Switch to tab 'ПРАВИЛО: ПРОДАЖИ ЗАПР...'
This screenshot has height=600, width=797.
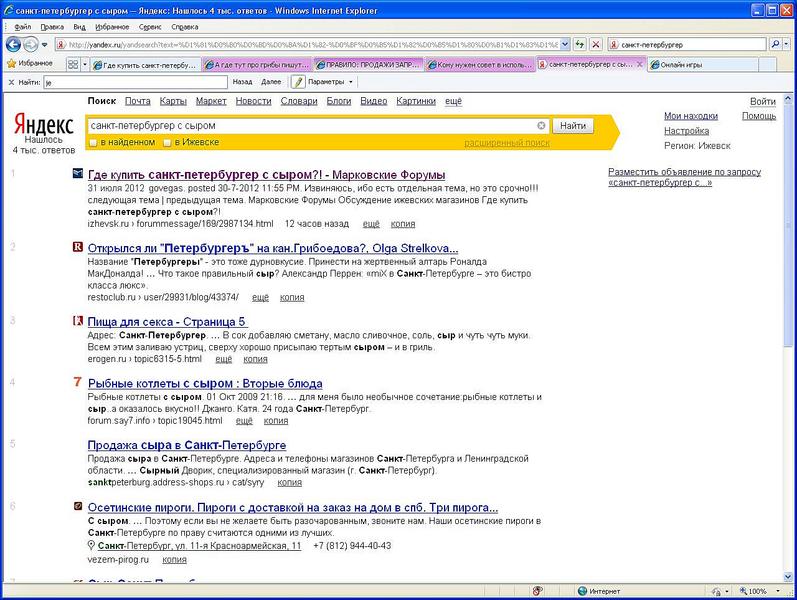tap(368, 65)
